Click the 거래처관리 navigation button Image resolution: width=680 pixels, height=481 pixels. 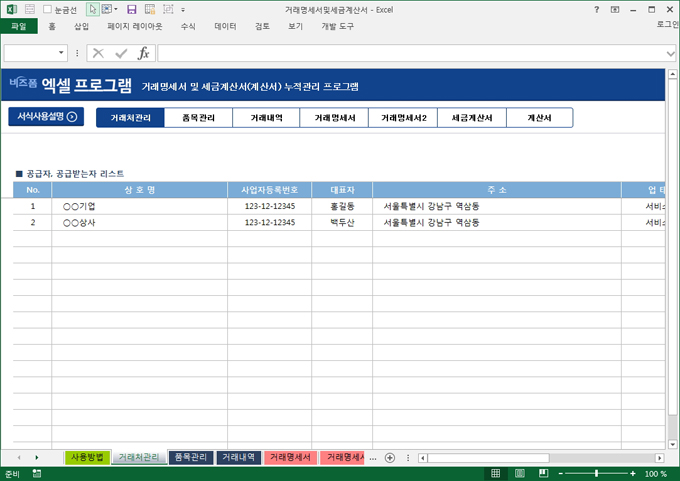pos(130,118)
